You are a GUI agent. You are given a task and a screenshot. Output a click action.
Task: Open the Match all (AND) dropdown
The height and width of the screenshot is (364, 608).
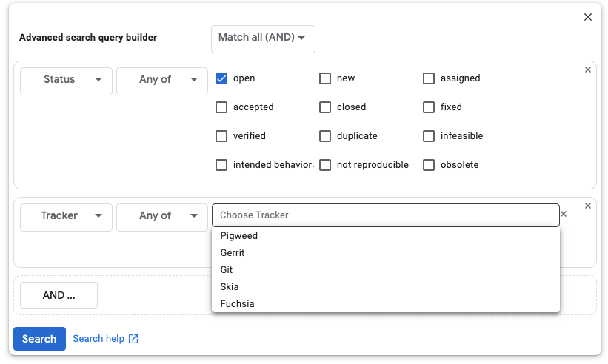pyautogui.click(x=263, y=38)
